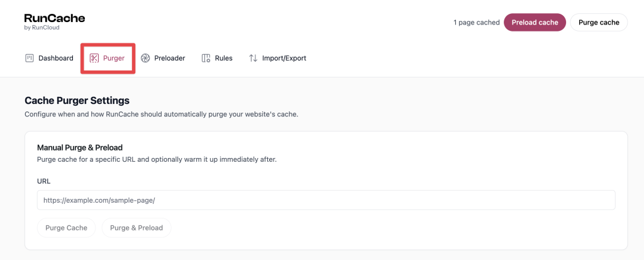Click the 'Manual Purge & Preload' heading
Image resolution: width=644 pixels, height=260 pixels.
80,147
